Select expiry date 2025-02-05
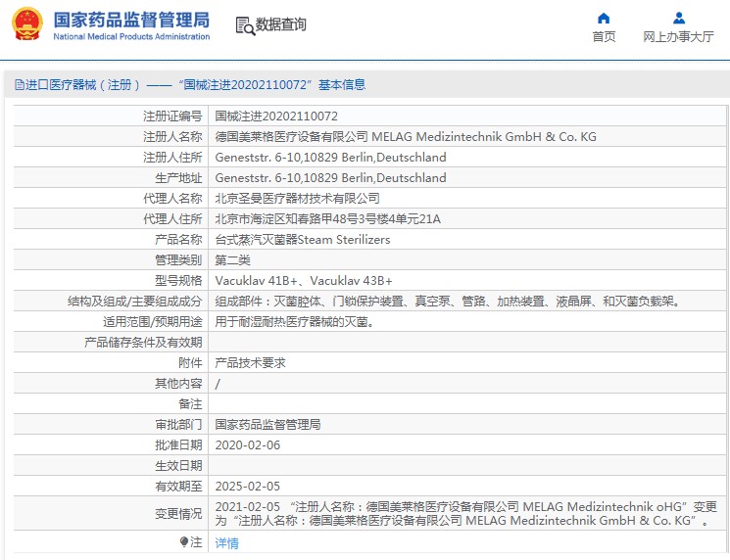Viewport: 730px width, 560px height. (x=248, y=487)
